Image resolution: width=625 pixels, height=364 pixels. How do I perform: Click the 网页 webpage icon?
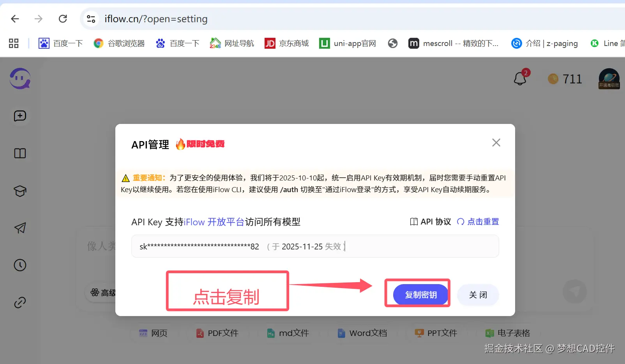pos(153,333)
